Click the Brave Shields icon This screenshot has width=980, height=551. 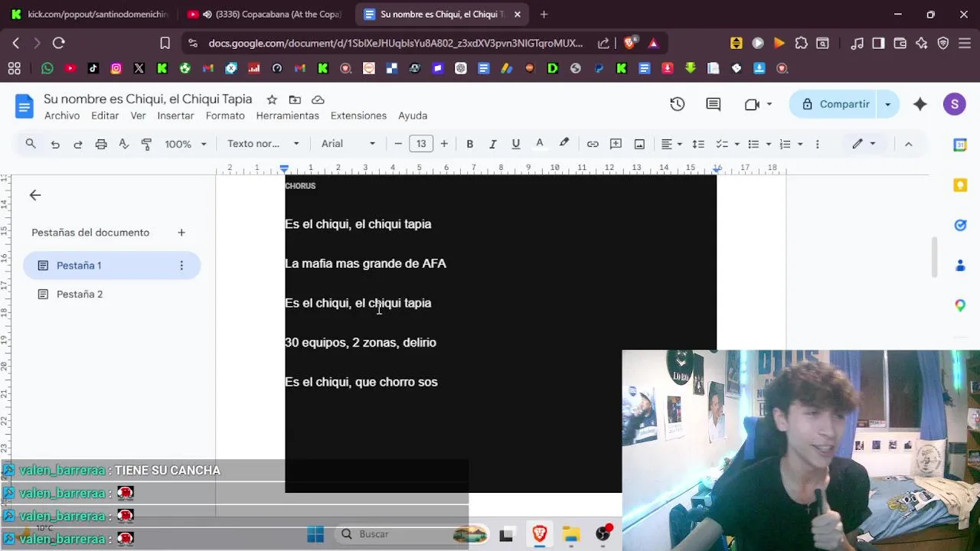pyautogui.click(x=629, y=43)
